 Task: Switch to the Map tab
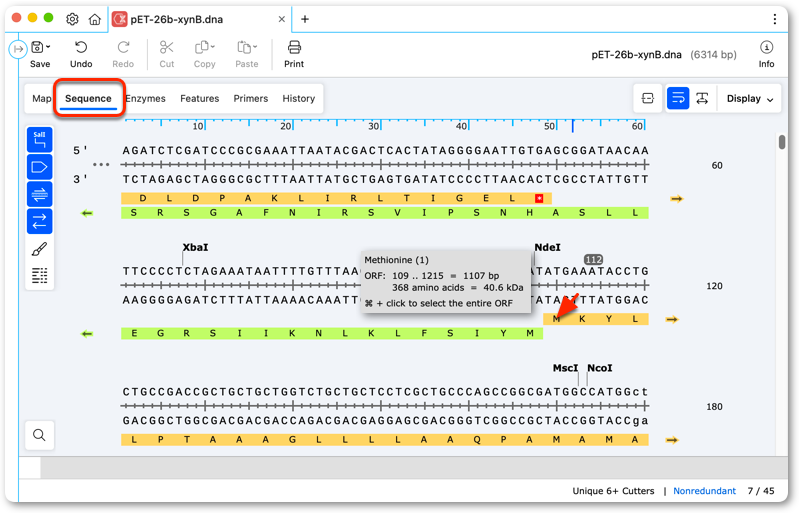pos(41,98)
